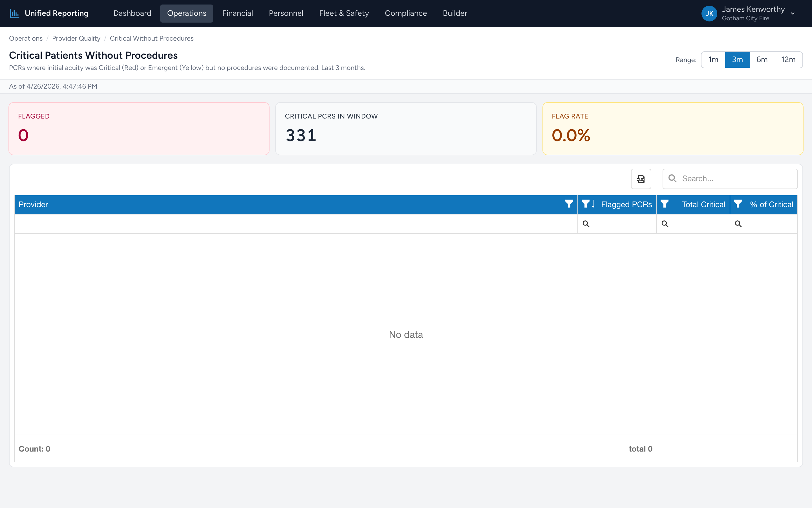Open the Flagged PCRs column filter icon
This screenshot has height=508, width=812.
pyautogui.click(x=585, y=204)
